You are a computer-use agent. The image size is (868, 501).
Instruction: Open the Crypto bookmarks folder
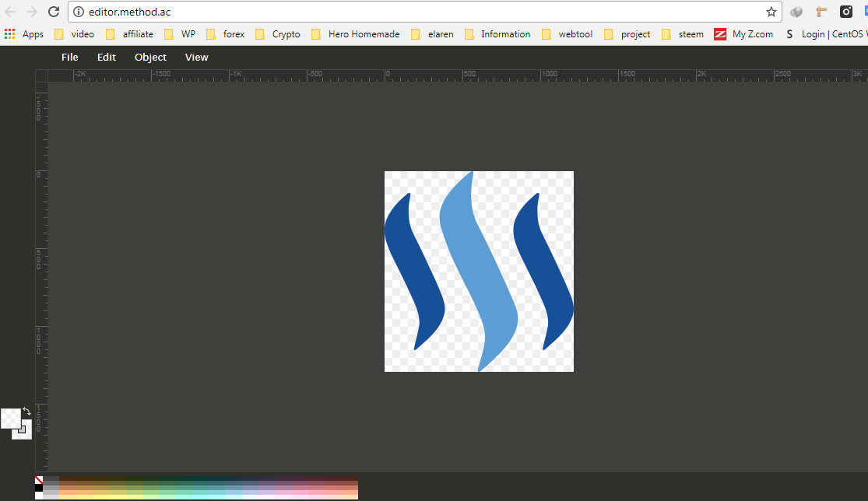pyautogui.click(x=277, y=34)
